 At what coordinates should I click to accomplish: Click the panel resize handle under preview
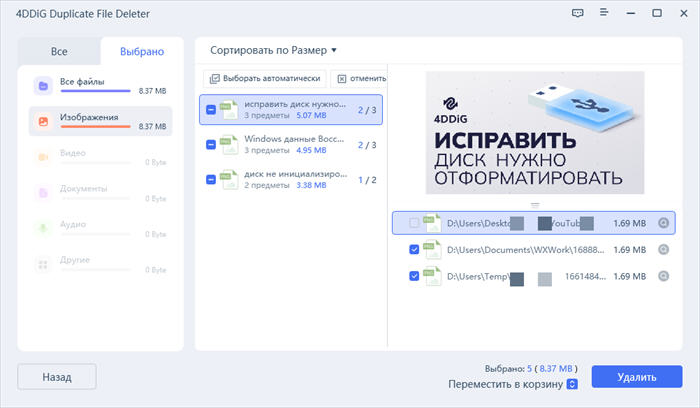click(535, 205)
